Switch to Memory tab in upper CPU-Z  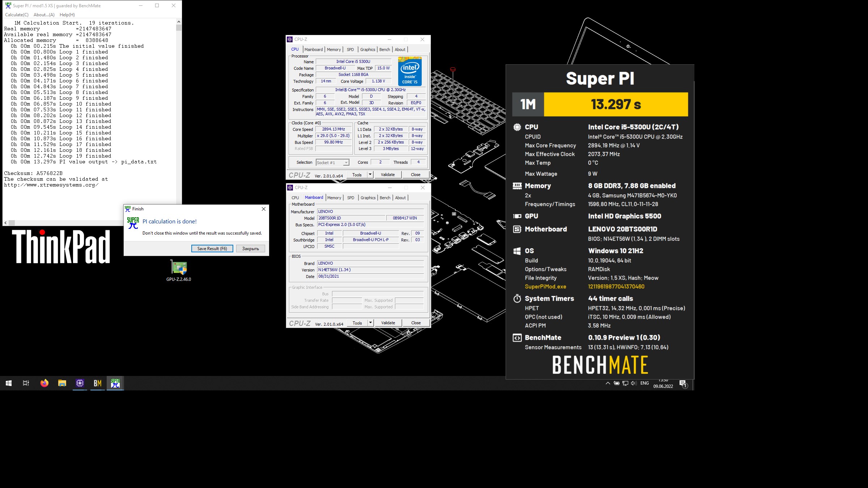[334, 50]
